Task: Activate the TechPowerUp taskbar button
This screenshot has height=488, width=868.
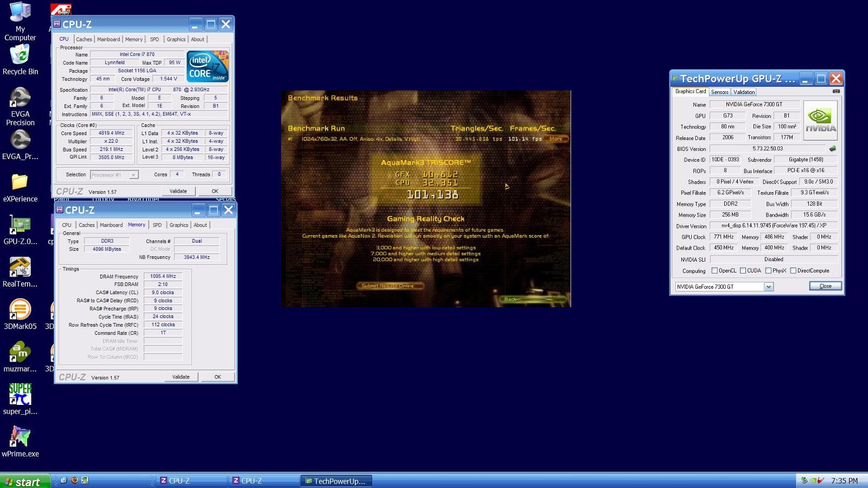Action: click(x=336, y=481)
